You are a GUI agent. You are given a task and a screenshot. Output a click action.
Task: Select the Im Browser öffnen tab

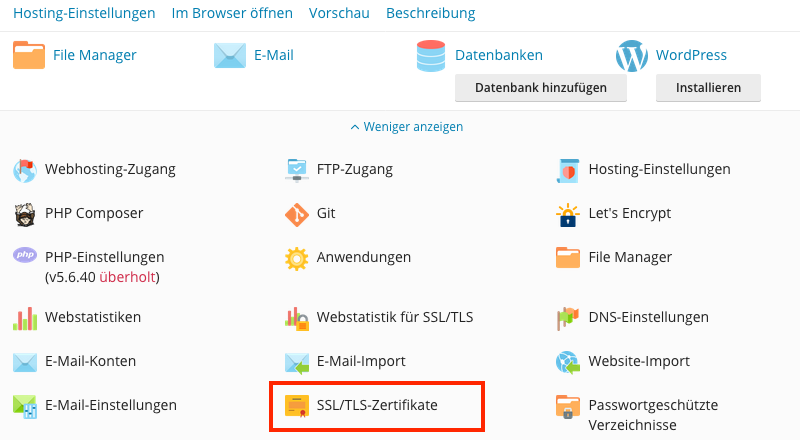pos(232,13)
